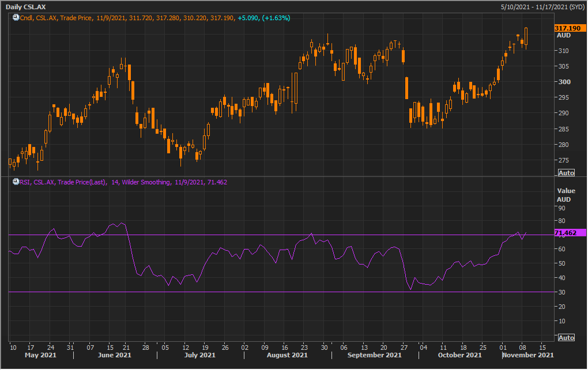
Task: Click the 01 date tick on time axis
Action: (503, 348)
